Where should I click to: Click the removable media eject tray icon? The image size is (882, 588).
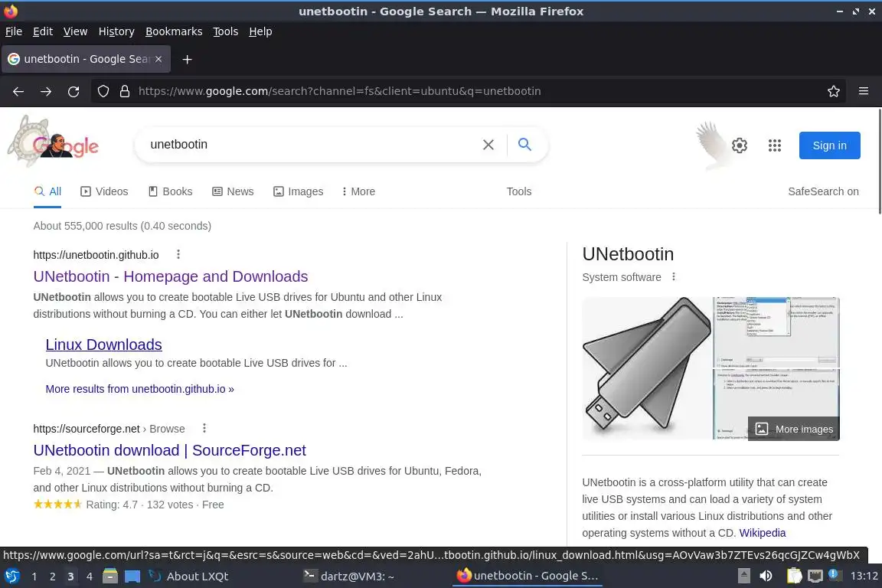(x=743, y=577)
